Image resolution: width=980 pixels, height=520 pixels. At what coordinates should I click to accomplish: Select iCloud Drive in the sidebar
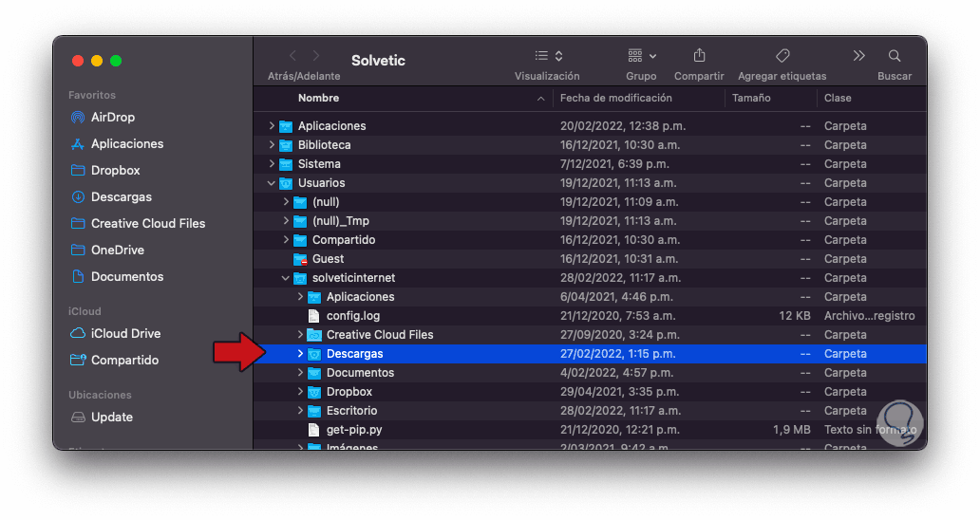(x=125, y=334)
